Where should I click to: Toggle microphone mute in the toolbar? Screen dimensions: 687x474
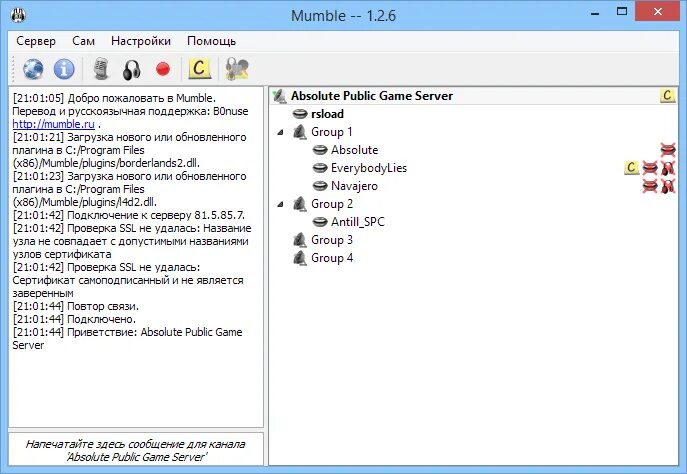click(x=101, y=69)
